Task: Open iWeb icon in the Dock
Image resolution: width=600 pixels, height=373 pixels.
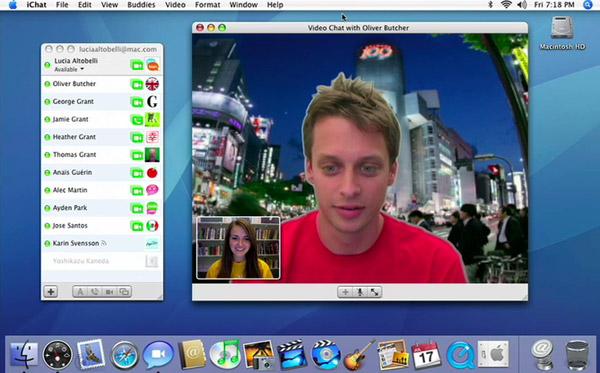Action: pos(392,354)
